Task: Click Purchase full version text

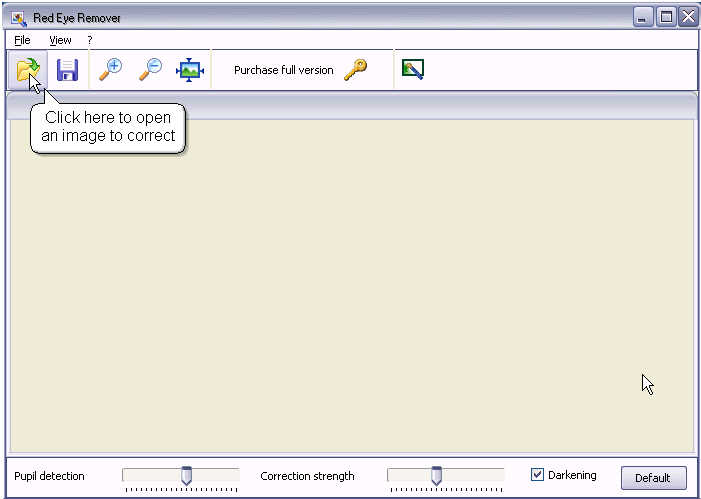Action: click(284, 70)
